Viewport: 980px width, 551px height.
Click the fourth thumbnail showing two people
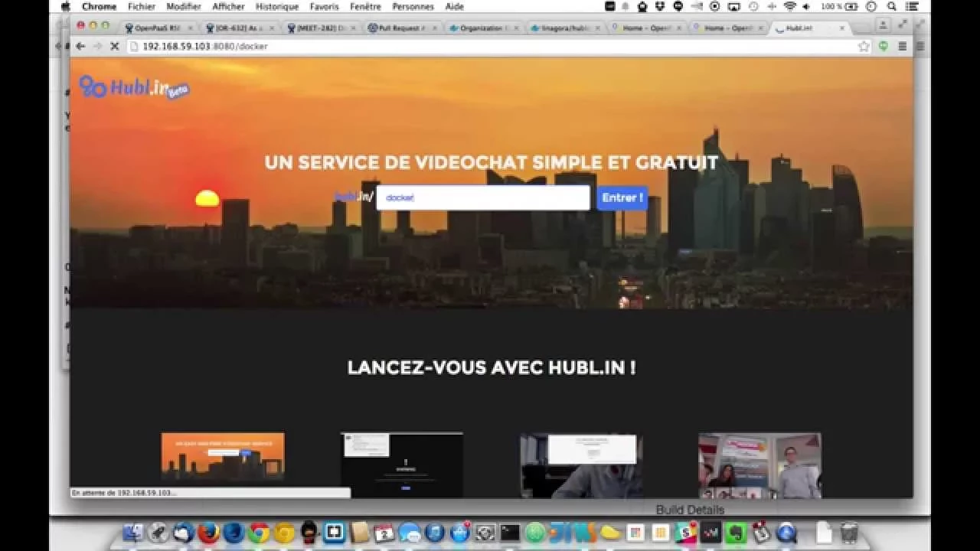pos(759,465)
